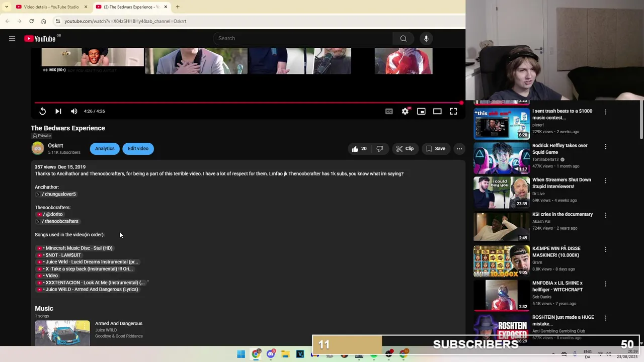
Task: Open options for Streamers Shut Down video
Action: click(x=605, y=180)
